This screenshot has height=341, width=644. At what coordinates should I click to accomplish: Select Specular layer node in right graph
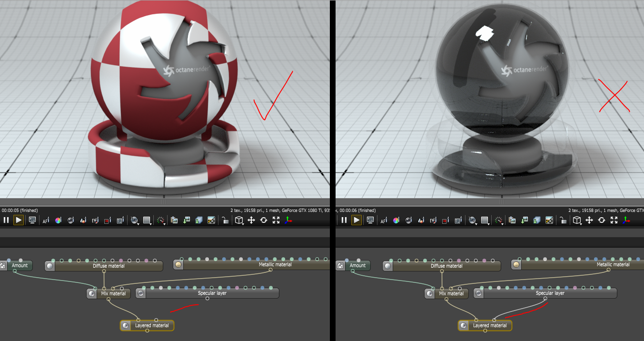545,293
